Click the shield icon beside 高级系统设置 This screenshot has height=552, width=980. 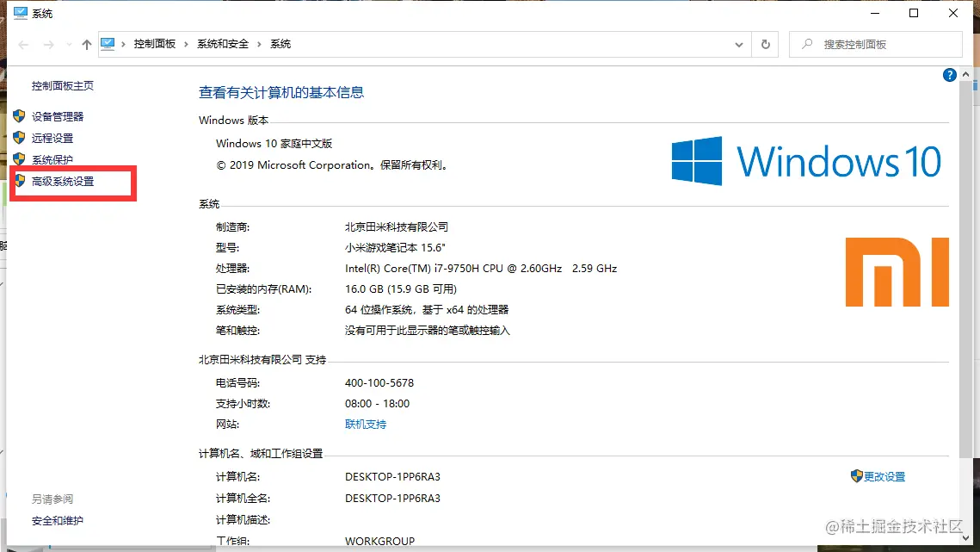[20, 181]
